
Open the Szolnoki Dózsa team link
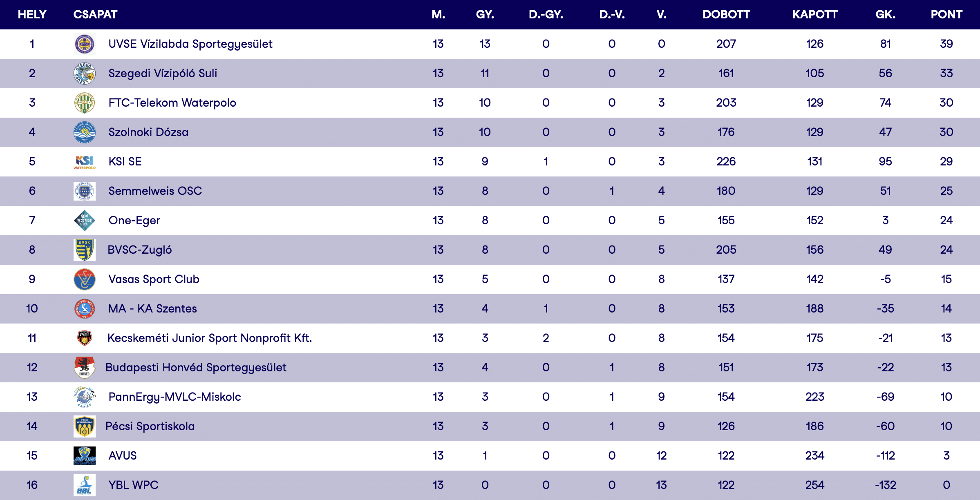tap(148, 132)
